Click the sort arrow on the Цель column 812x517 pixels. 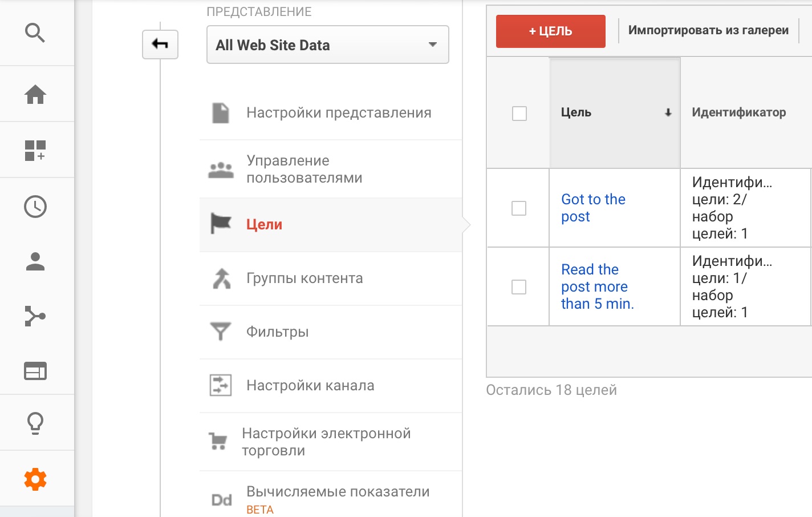(x=668, y=113)
